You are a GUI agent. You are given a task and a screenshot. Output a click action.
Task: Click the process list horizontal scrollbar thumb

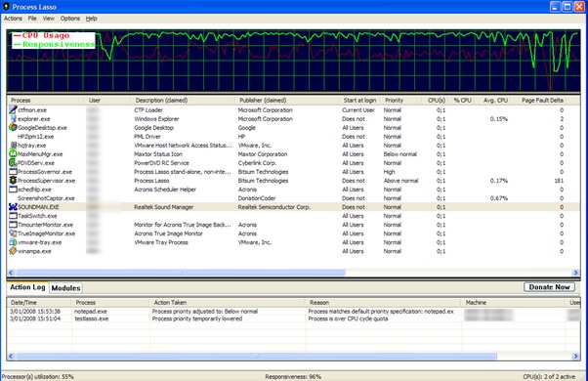(180, 273)
